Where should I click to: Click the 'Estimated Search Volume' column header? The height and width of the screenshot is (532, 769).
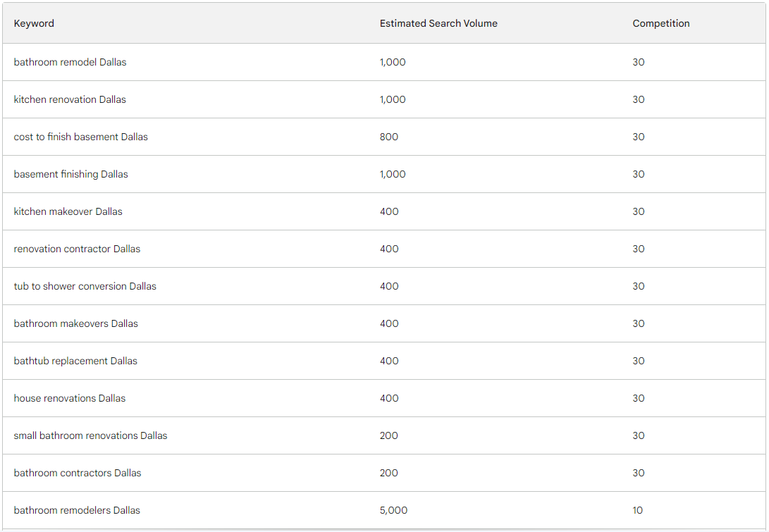438,23
